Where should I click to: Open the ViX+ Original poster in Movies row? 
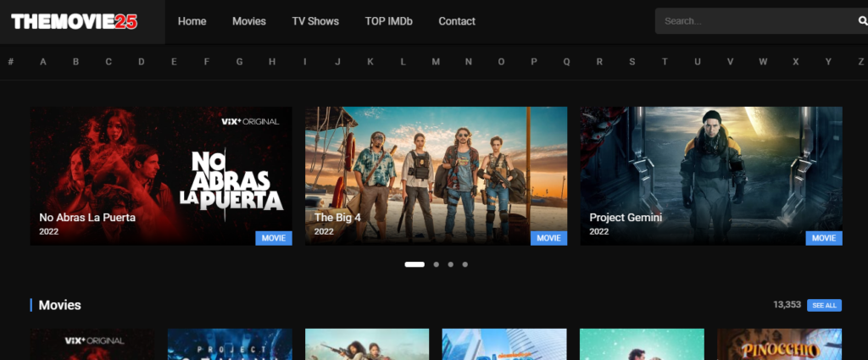[92, 345]
